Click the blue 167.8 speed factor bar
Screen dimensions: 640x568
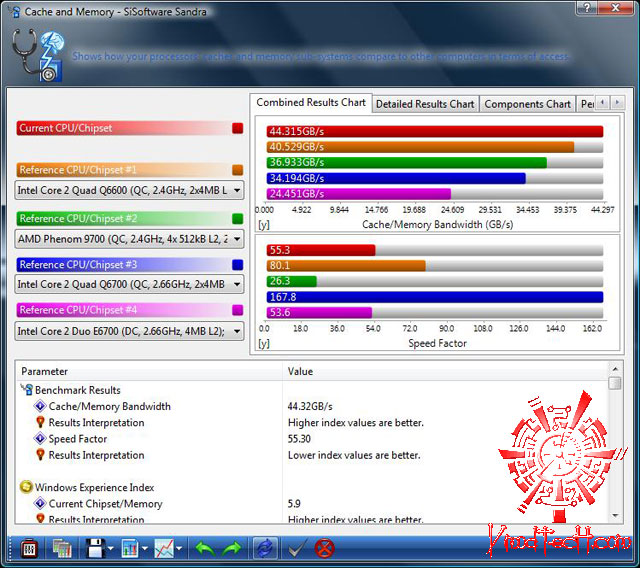pos(435,297)
